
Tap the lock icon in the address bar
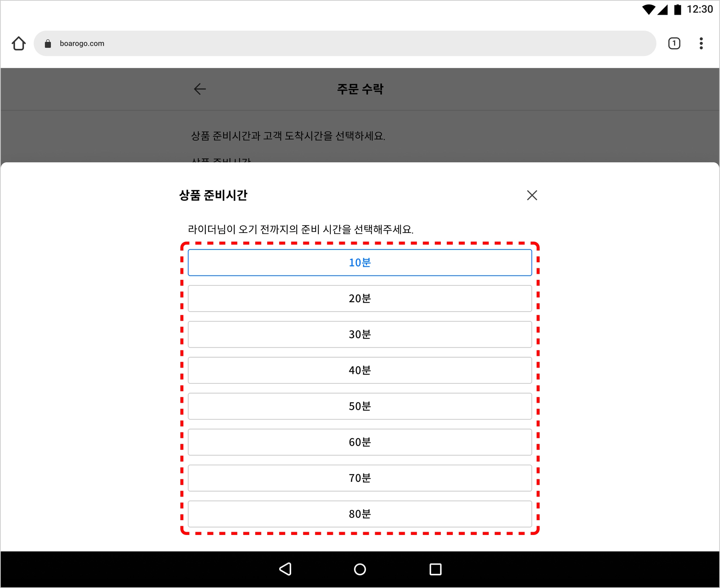click(x=48, y=44)
